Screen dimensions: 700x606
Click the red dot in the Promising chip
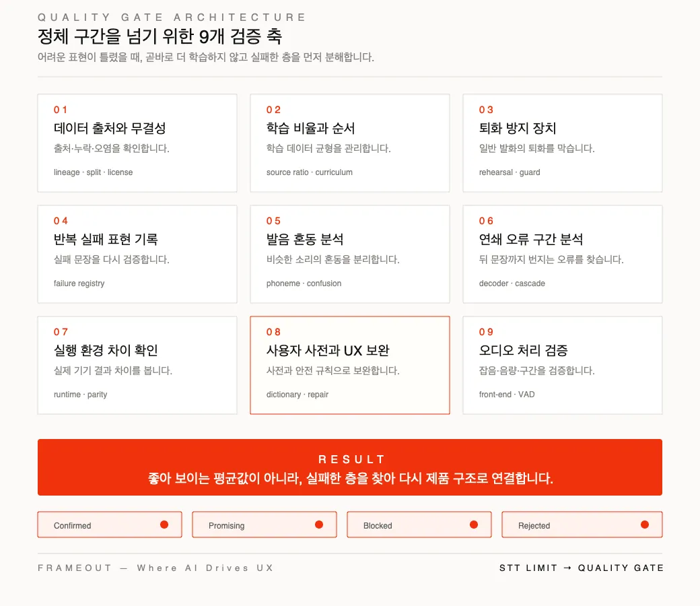[x=319, y=525]
